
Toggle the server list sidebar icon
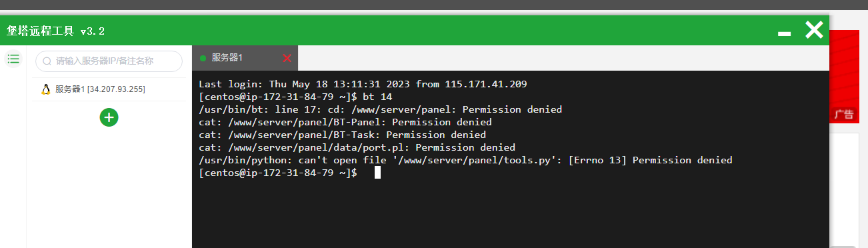tap(13, 59)
